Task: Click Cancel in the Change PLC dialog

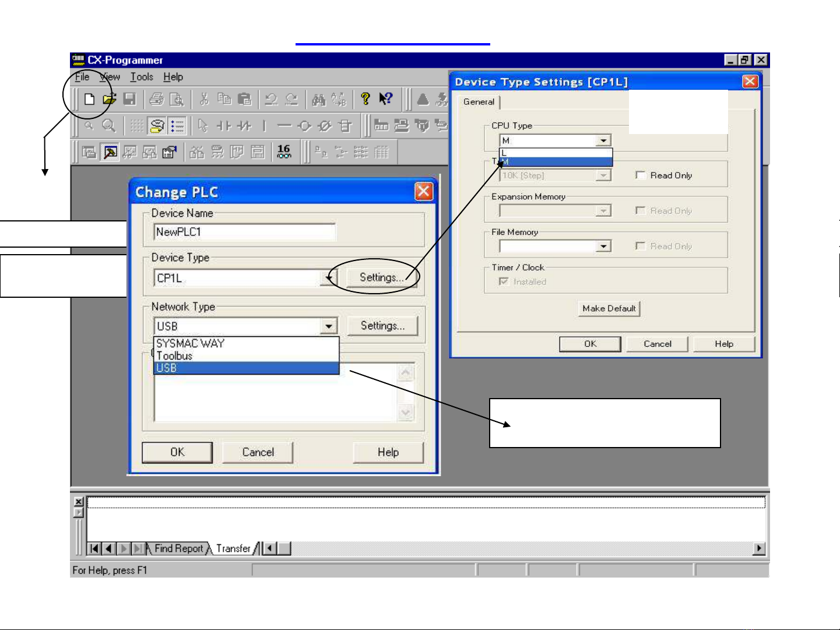Action: click(258, 452)
